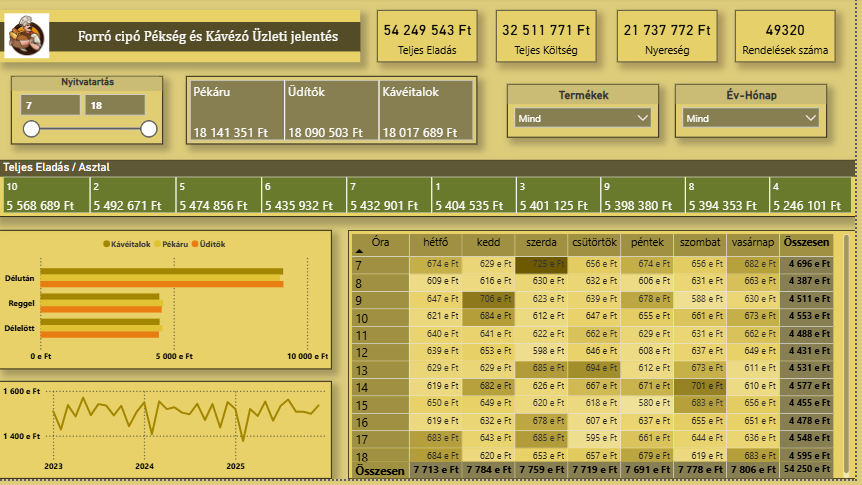Select the Üdítők category tile
Viewport: 862px width, 485px height.
click(x=331, y=111)
